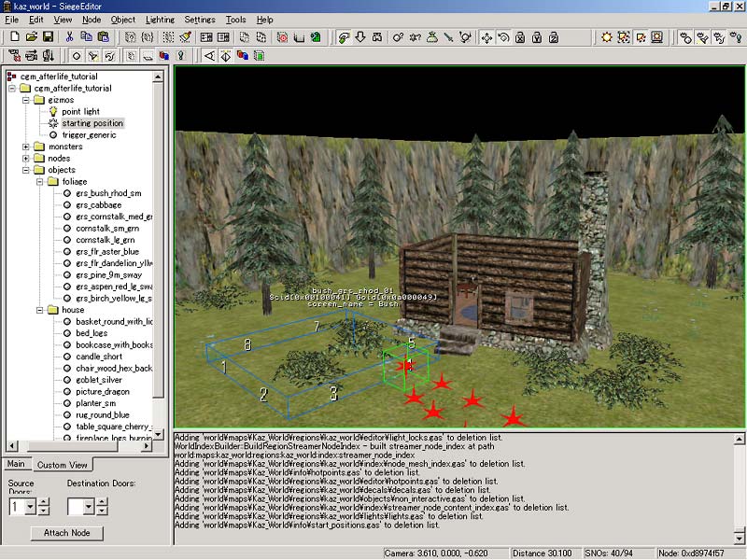
Task: Open the Source Doors dropdown
Action: pyautogui.click(x=30, y=507)
